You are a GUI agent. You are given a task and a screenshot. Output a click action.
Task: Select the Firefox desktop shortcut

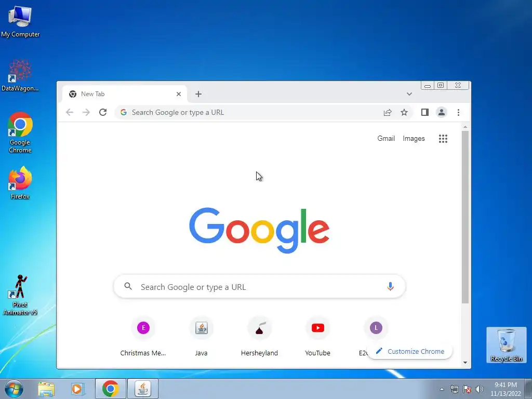[20, 182]
